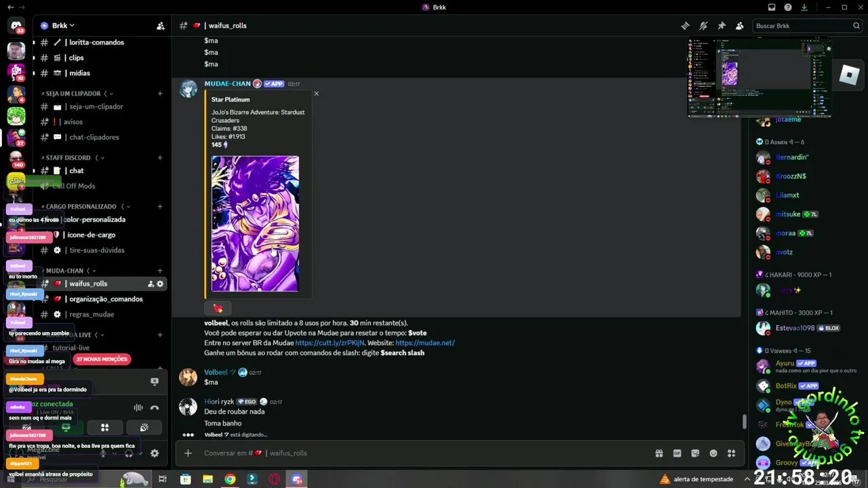Image resolution: width=868 pixels, height=488 pixels.
Task: Click the green download update icon
Action: 804,7
